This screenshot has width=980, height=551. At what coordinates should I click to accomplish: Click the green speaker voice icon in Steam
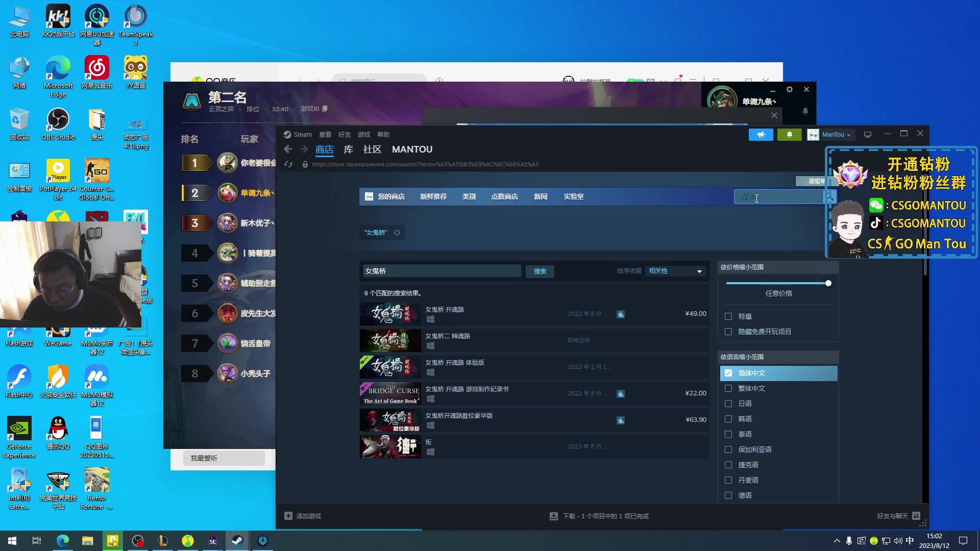(x=761, y=134)
